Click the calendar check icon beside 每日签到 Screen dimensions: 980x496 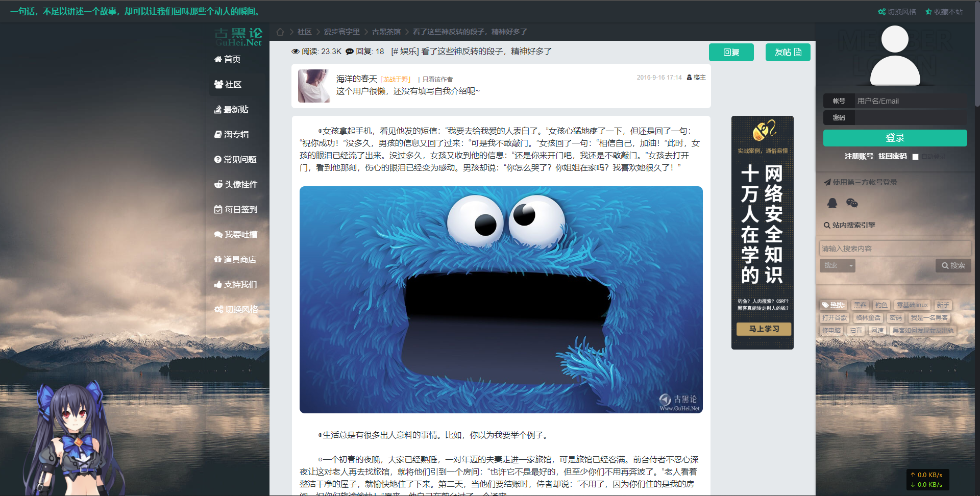click(218, 209)
